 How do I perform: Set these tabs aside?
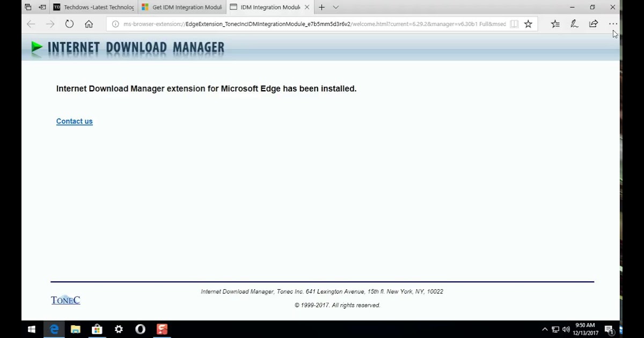click(x=42, y=8)
